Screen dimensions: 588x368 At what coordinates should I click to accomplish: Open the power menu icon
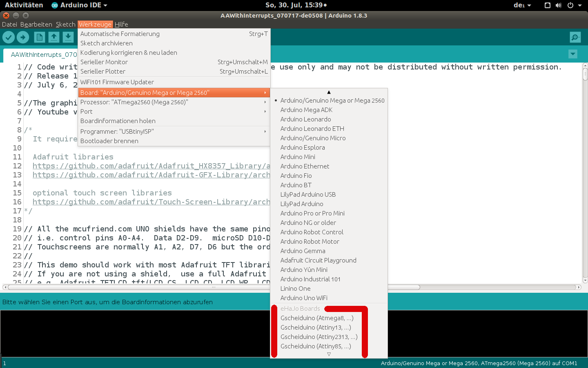(x=570, y=5)
